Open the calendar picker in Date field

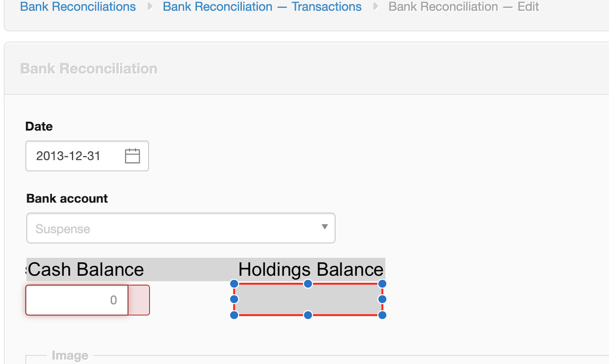pyautogui.click(x=132, y=156)
